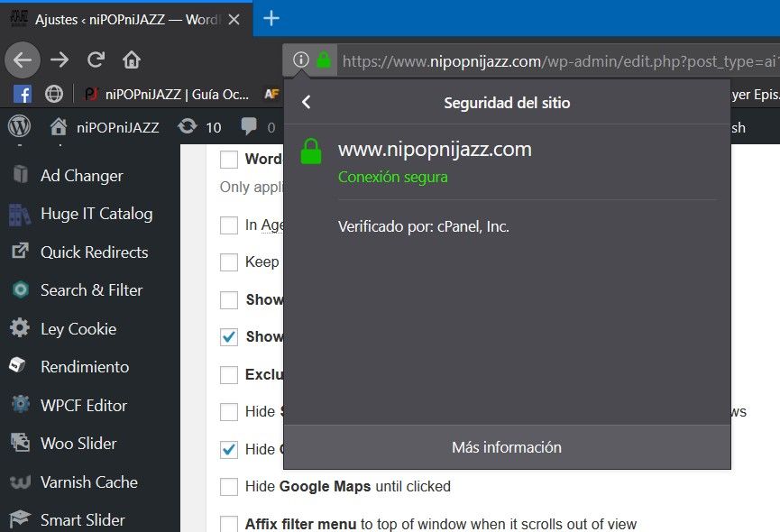Click the Woo Slider sidebar icon

point(21,443)
